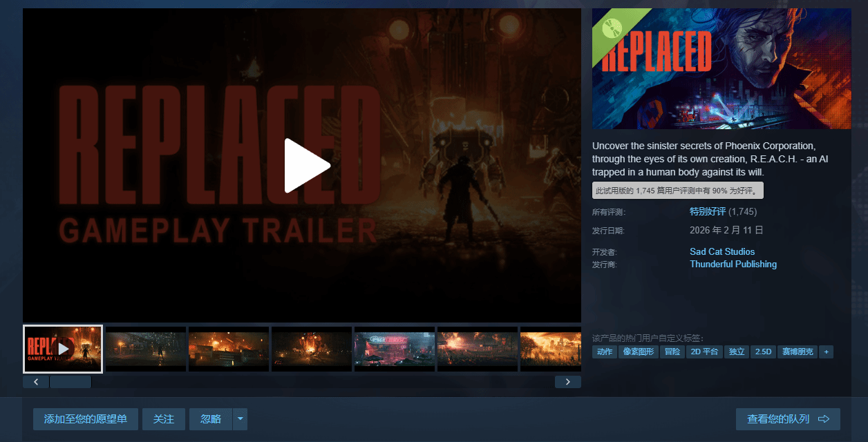Select the 动作 tag

click(x=605, y=352)
